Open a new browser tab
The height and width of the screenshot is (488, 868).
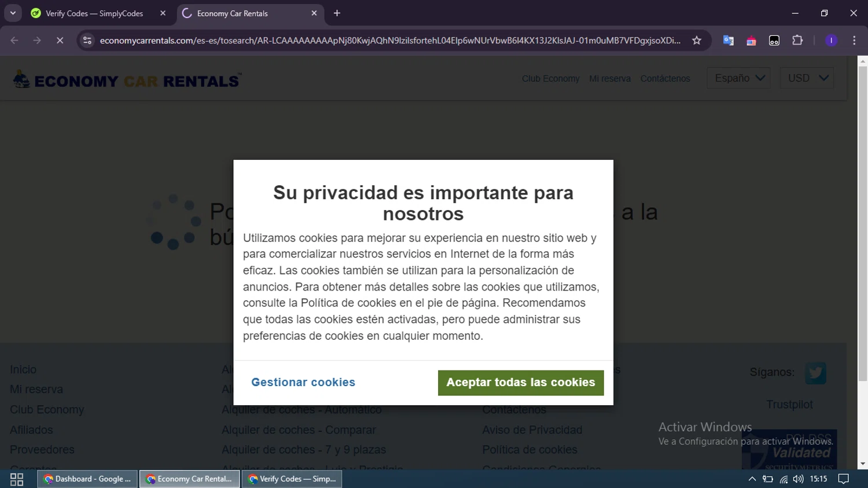[x=337, y=13]
